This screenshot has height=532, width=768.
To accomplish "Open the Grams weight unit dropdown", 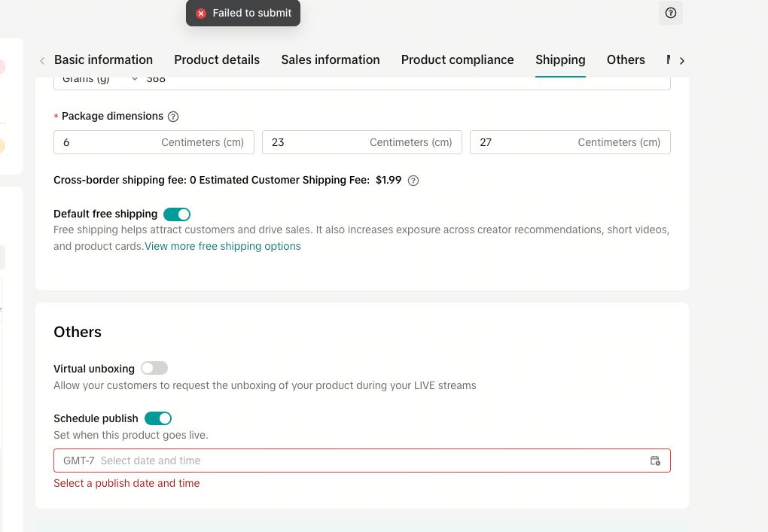I will [98, 80].
